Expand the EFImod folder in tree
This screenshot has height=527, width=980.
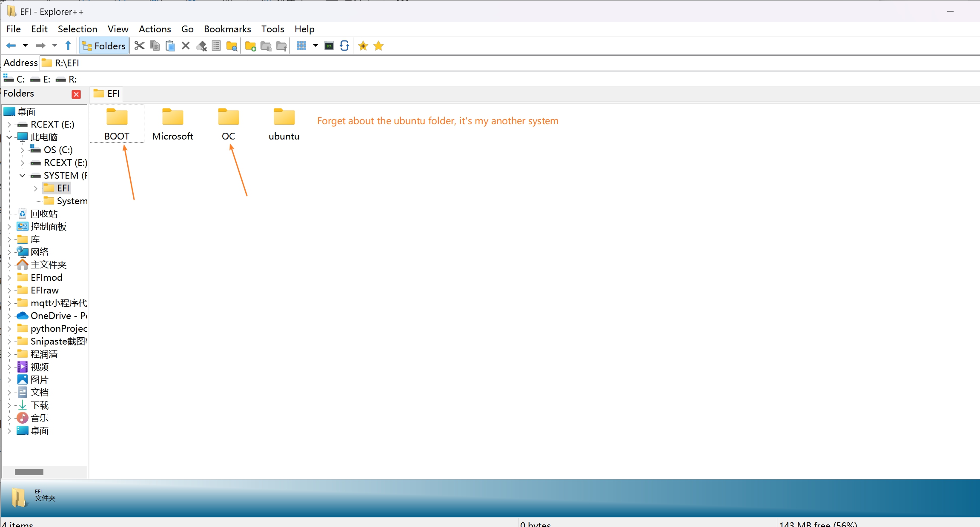click(9, 278)
